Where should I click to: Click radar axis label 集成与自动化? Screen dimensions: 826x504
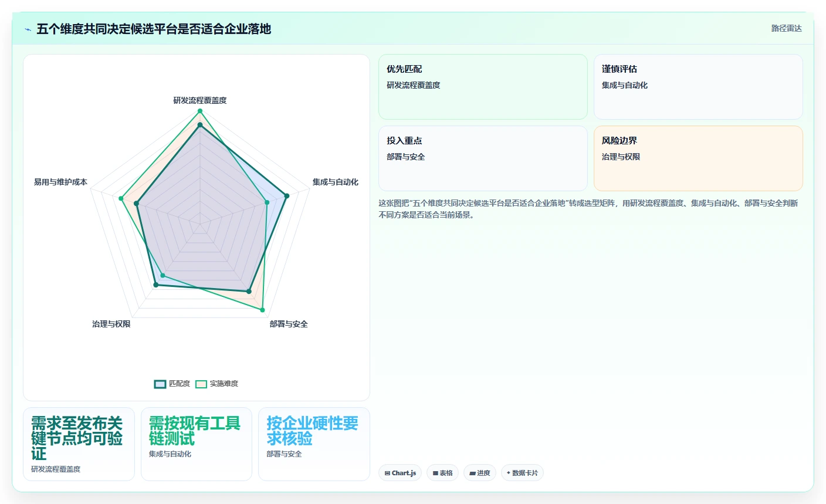336,182
